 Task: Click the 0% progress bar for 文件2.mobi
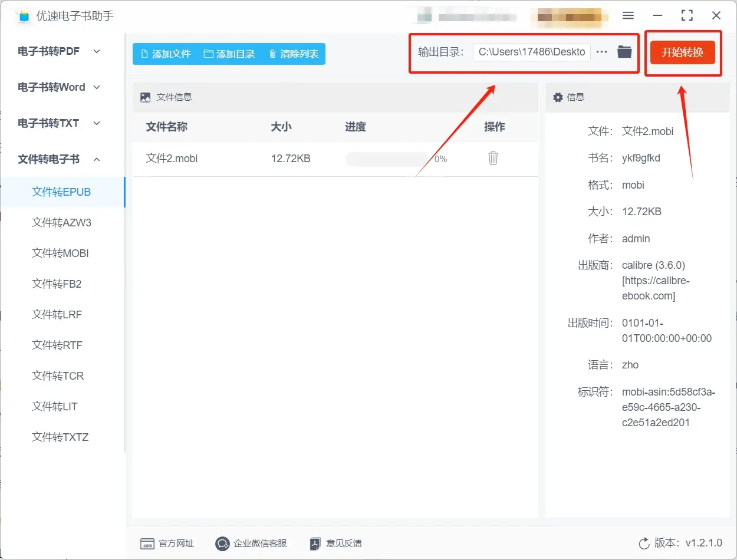coord(386,158)
